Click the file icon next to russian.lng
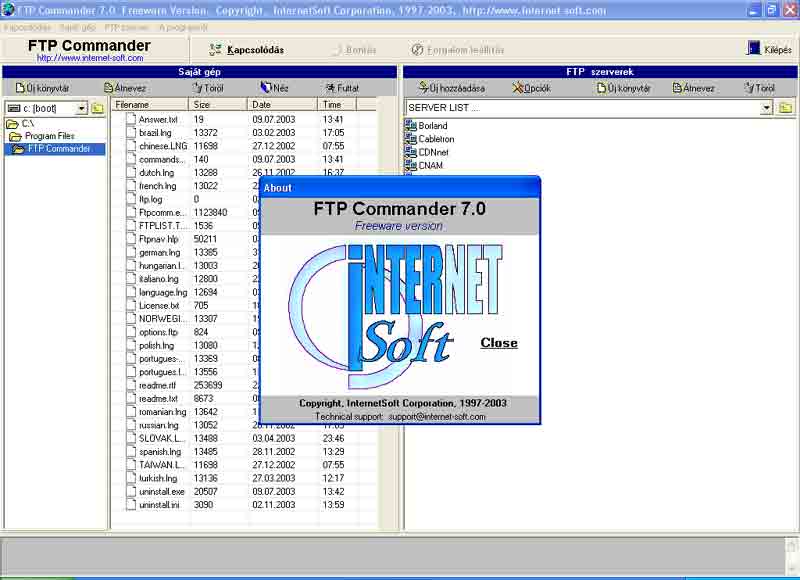Image resolution: width=800 pixels, height=580 pixels. [x=131, y=425]
